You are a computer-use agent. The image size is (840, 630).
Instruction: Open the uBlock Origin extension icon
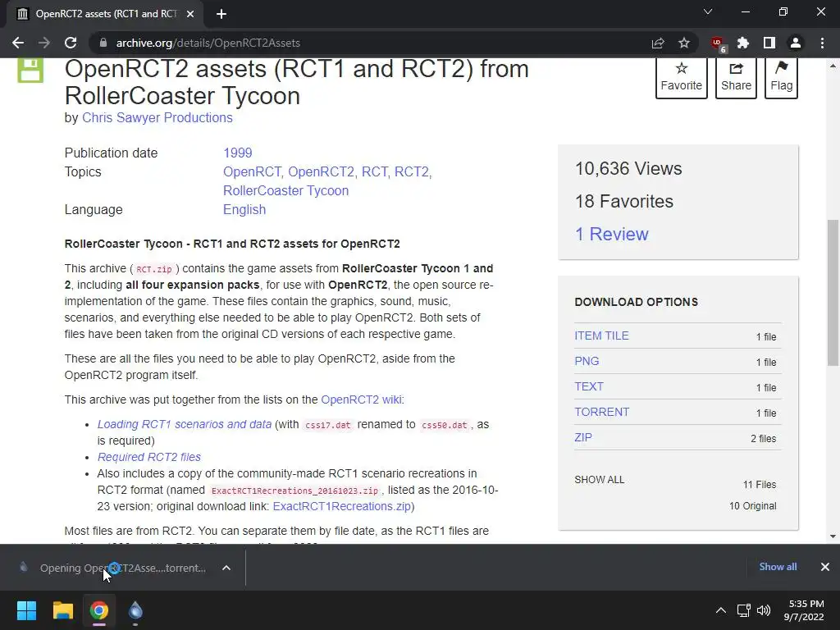point(718,43)
